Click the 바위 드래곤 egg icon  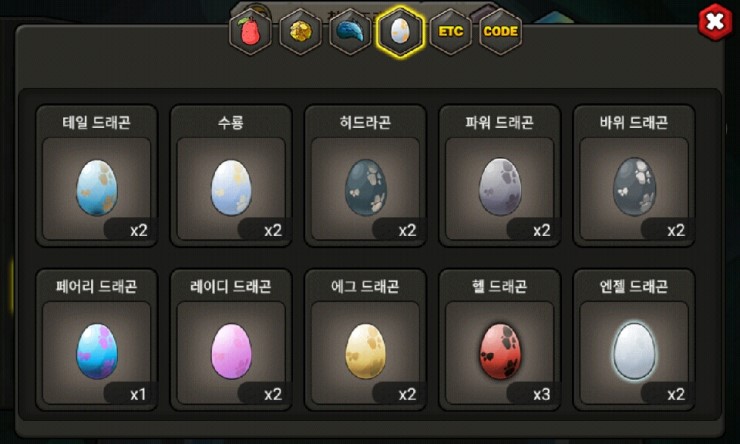pos(634,187)
